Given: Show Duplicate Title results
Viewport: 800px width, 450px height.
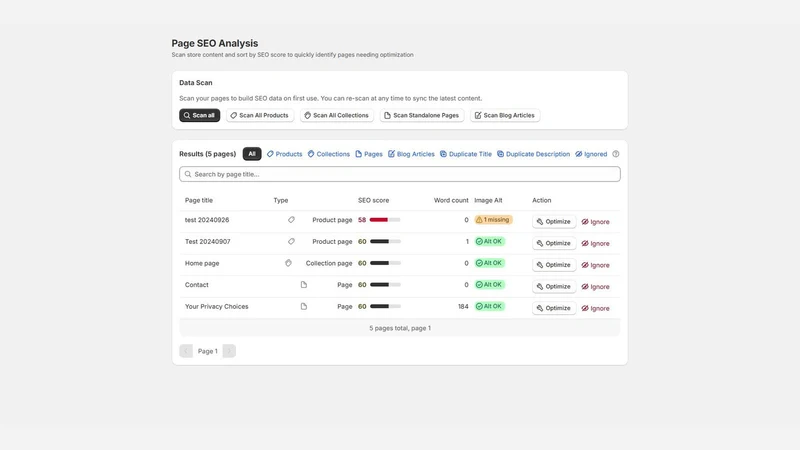Looking at the screenshot, I should click(466, 154).
